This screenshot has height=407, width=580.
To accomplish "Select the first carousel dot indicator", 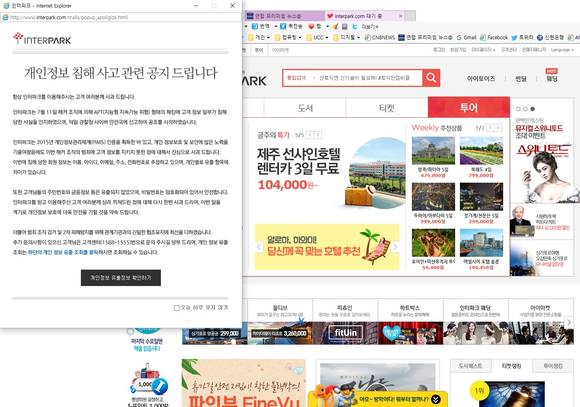I will [518, 109].
